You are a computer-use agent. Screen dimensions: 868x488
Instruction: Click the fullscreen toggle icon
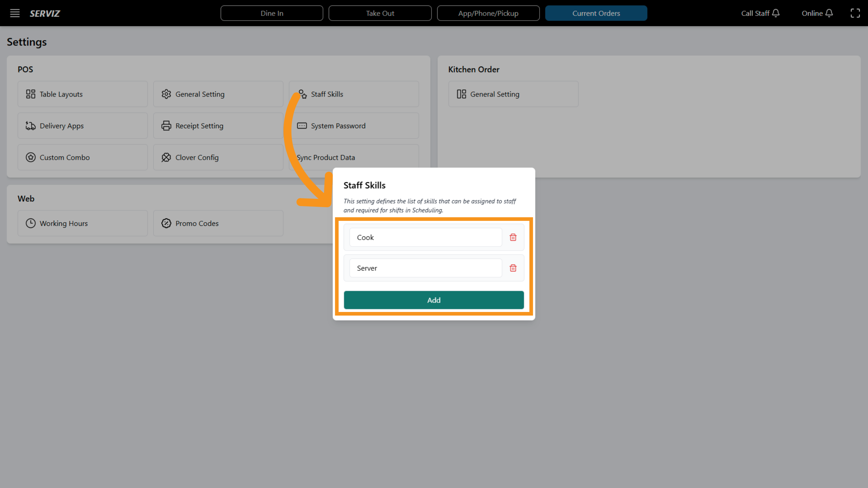tap(855, 13)
